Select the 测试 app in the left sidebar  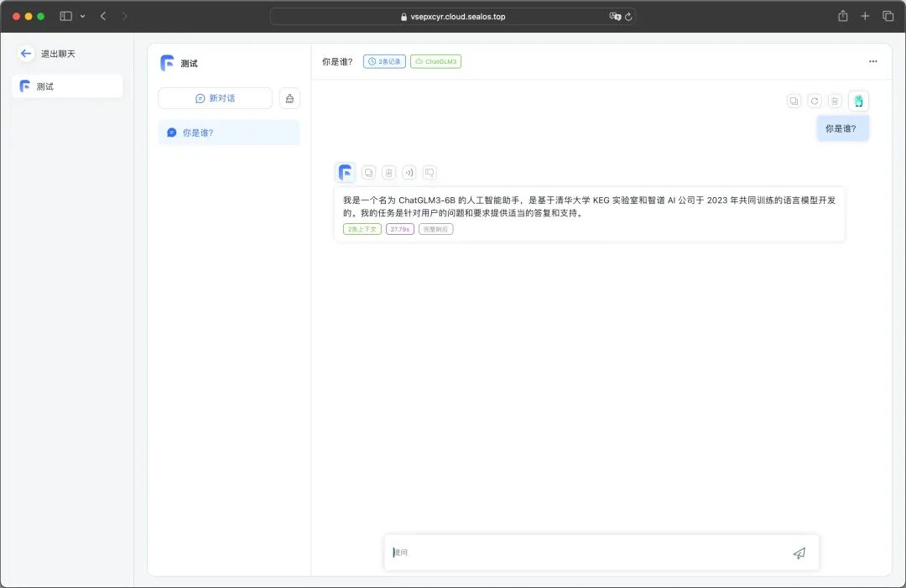pyautogui.click(x=67, y=86)
